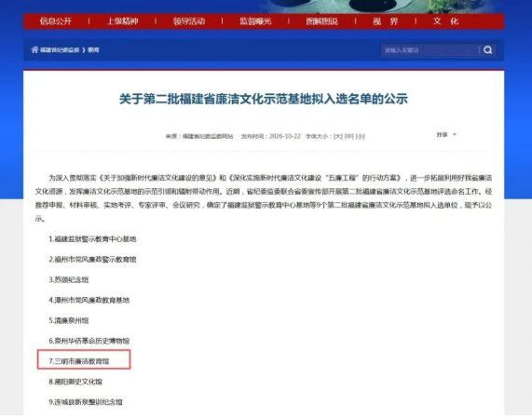This screenshot has height=419, width=532.
Task: Click list item 3.苏颂纪念馆
Action: [x=69, y=279]
